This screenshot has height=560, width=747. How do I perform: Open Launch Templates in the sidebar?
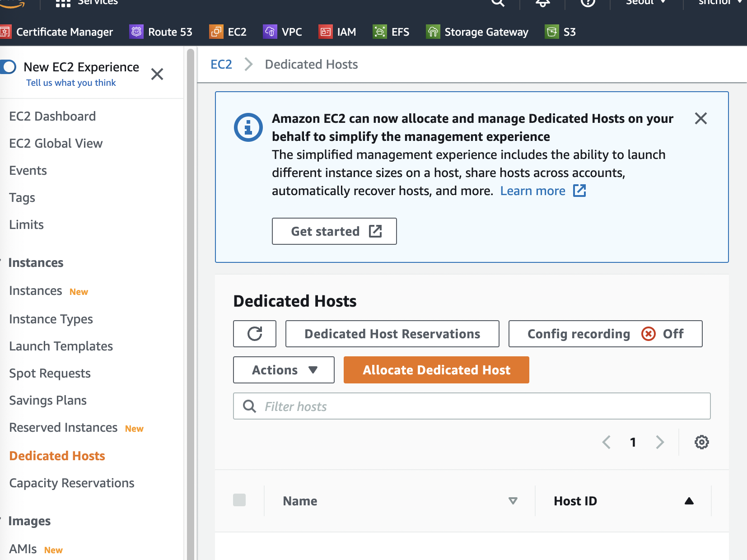[x=61, y=346]
